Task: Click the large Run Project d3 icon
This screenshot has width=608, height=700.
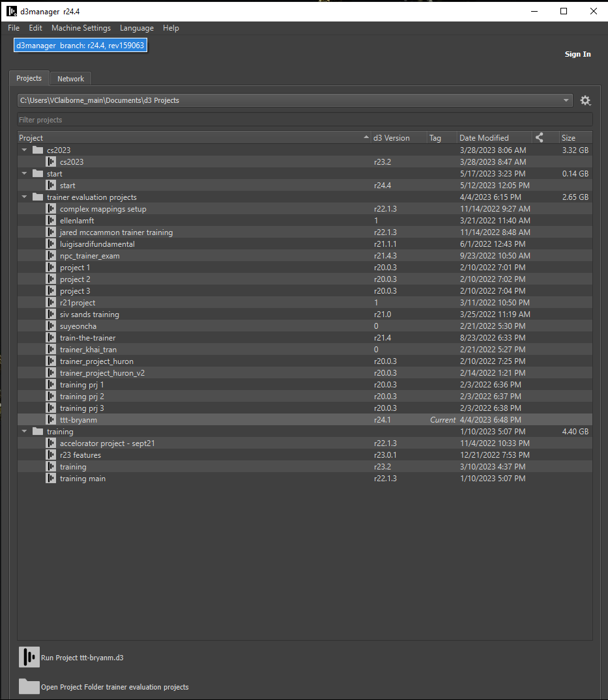Action: [x=29, y=658]
